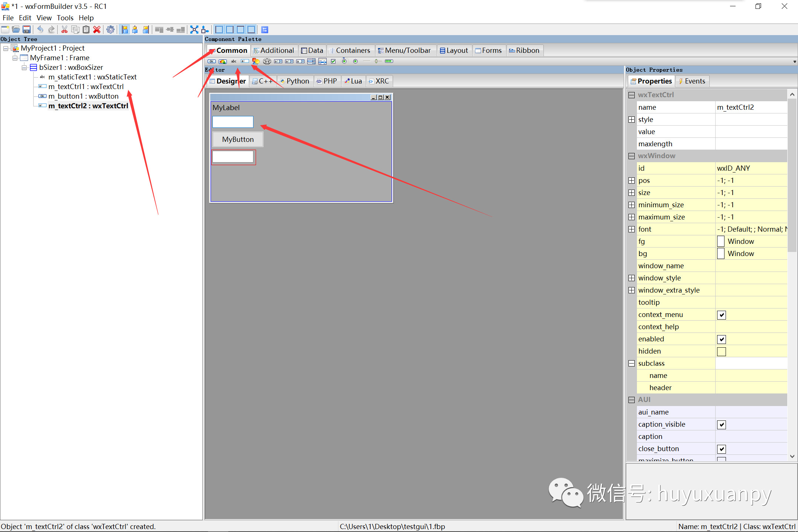Select wxGauge component in palette

(x=389, y=61)
